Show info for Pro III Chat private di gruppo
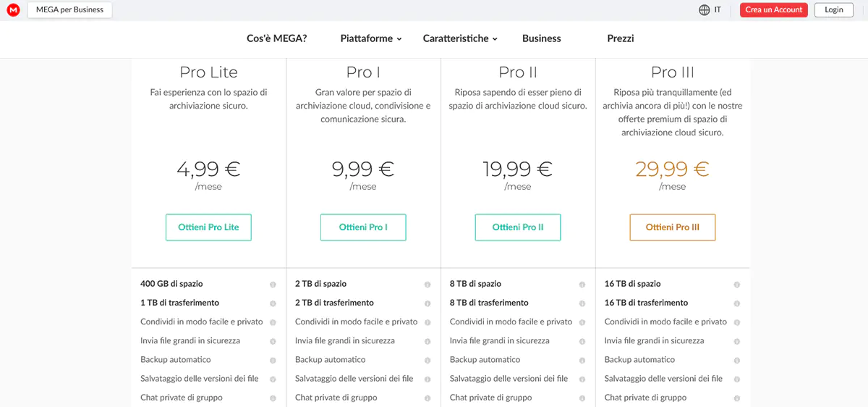This screenshot has height=407, width=868. coord(737,398)
